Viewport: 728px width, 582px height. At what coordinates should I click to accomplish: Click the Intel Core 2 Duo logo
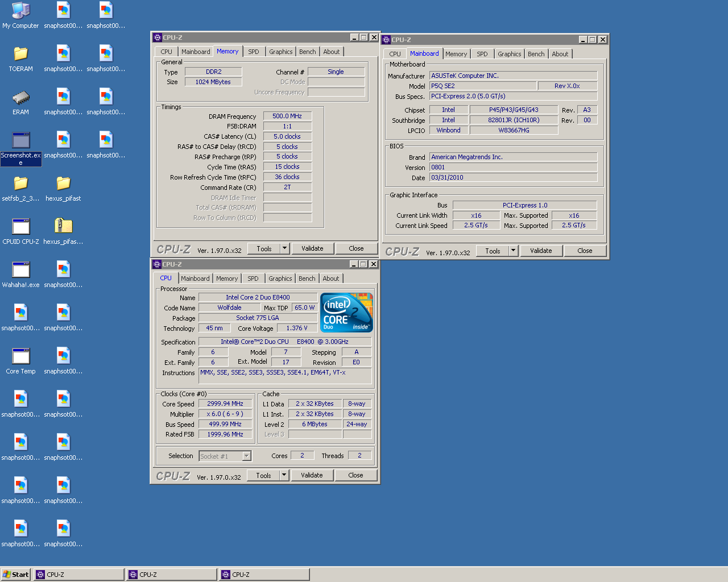[346, 312]
